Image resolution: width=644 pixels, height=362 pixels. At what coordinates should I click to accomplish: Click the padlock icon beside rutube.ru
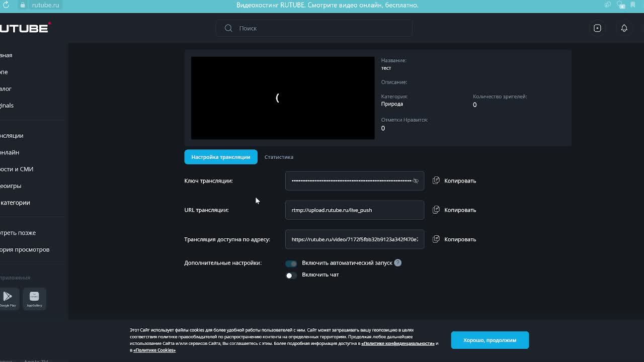click(x=23, y=5)
